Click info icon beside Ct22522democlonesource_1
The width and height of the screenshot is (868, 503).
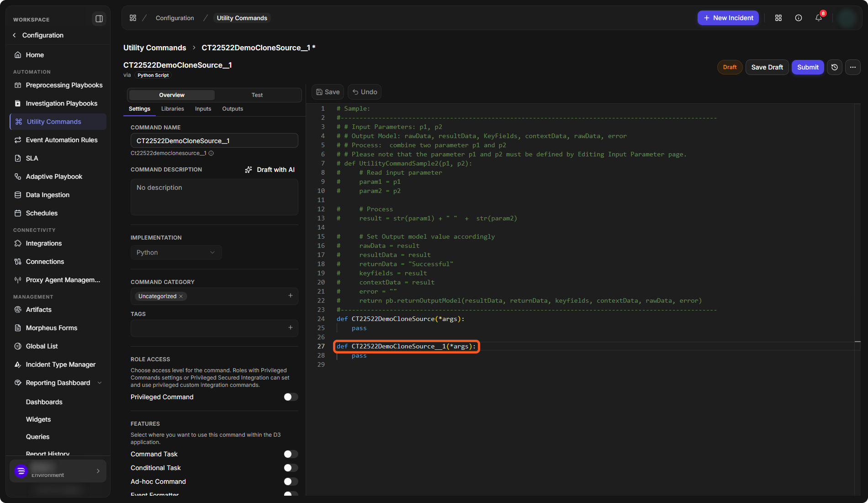(x=211, y=153)
